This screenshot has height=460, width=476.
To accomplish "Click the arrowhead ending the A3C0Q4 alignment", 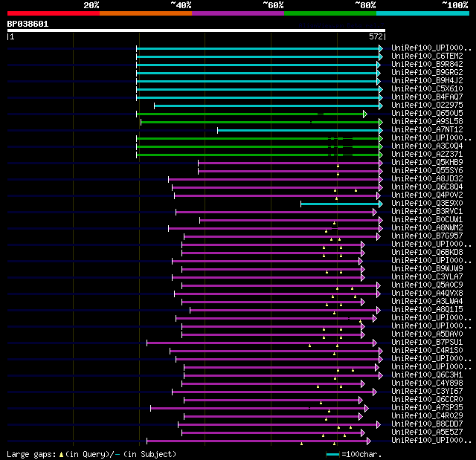I will coord(381,146).
